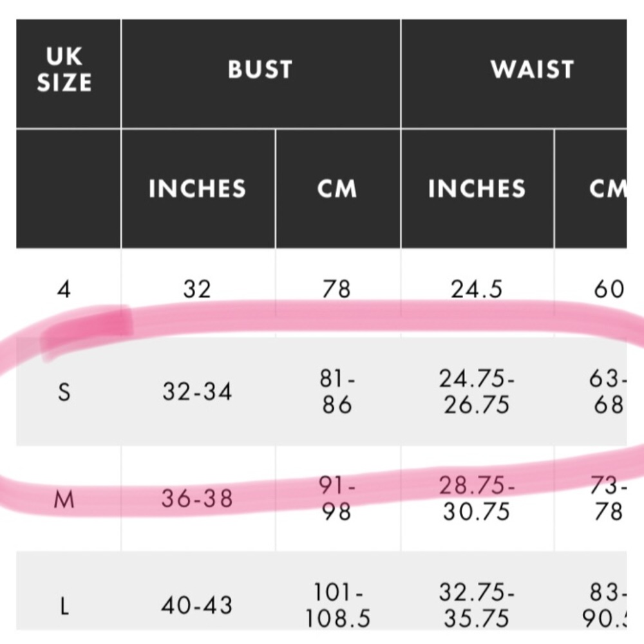The width and height of the screenshot is (644, 644).
Task: Select the BUST header cell
Action: tap(260, 70)
